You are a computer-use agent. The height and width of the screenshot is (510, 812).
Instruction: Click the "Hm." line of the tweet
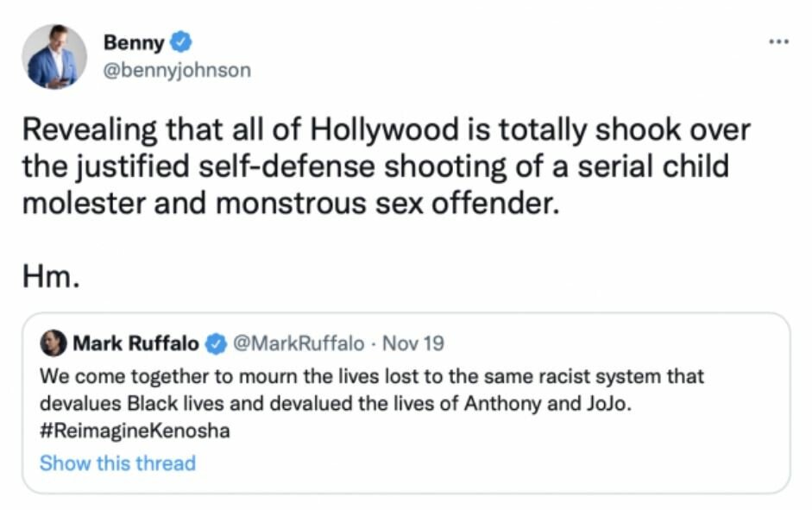pos(52,277)
